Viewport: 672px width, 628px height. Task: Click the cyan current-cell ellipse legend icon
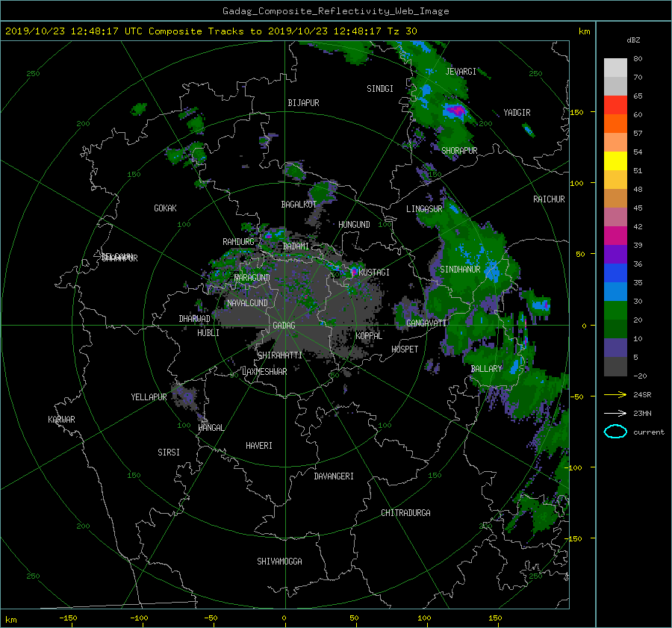click(615, 432)
